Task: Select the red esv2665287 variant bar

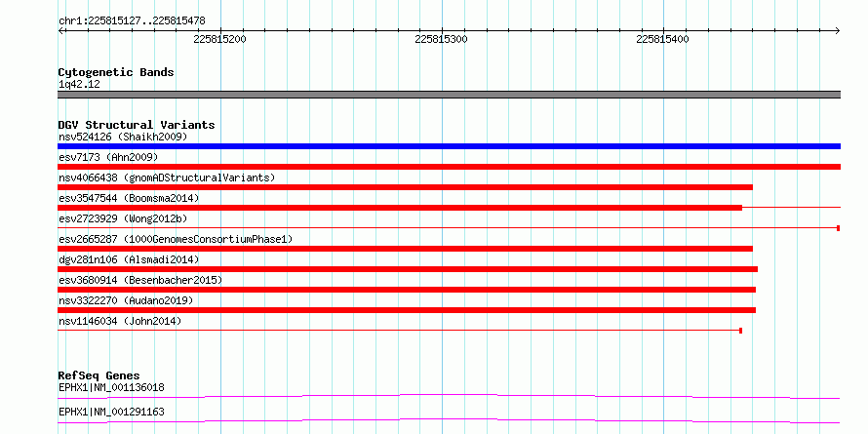Action: [405, 249]
